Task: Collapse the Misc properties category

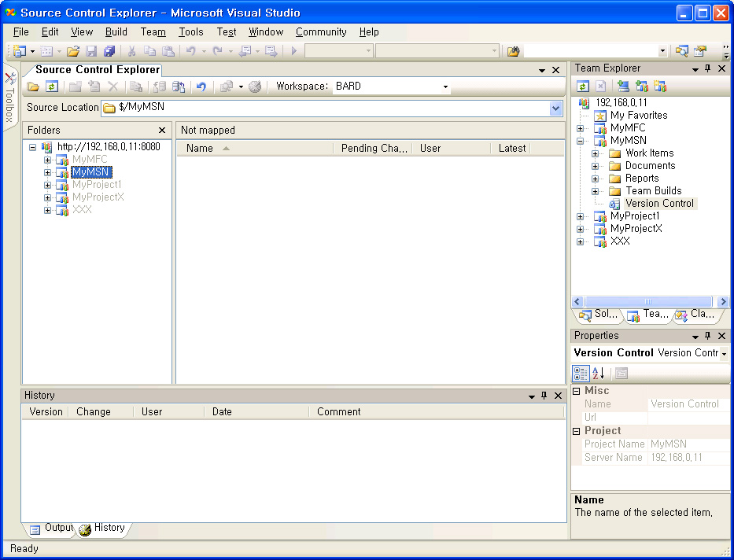Action: pos(577,391)
